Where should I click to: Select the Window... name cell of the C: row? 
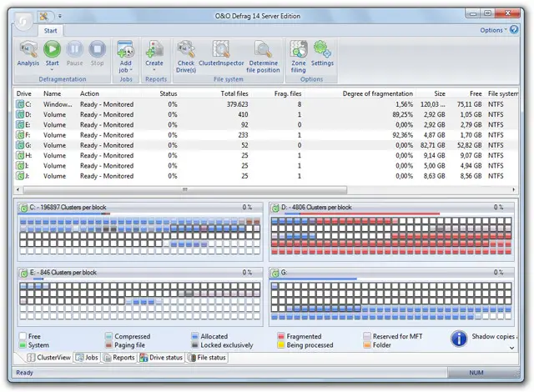58,104
